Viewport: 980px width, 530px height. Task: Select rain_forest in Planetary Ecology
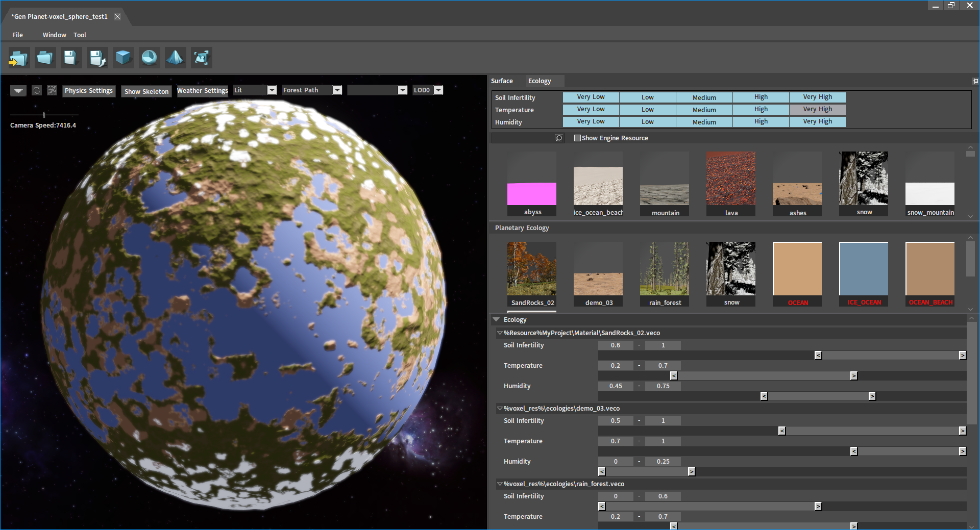[665, 274]
